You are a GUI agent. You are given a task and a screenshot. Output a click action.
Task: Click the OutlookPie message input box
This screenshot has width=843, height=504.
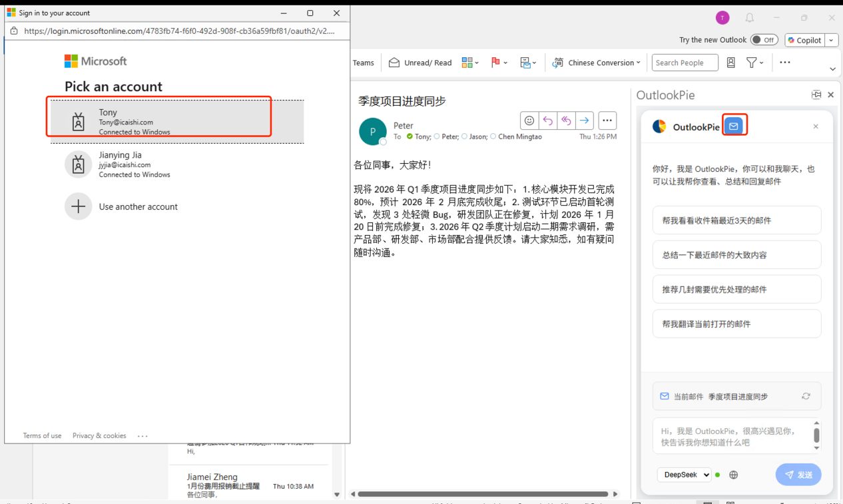click(732, 436)
